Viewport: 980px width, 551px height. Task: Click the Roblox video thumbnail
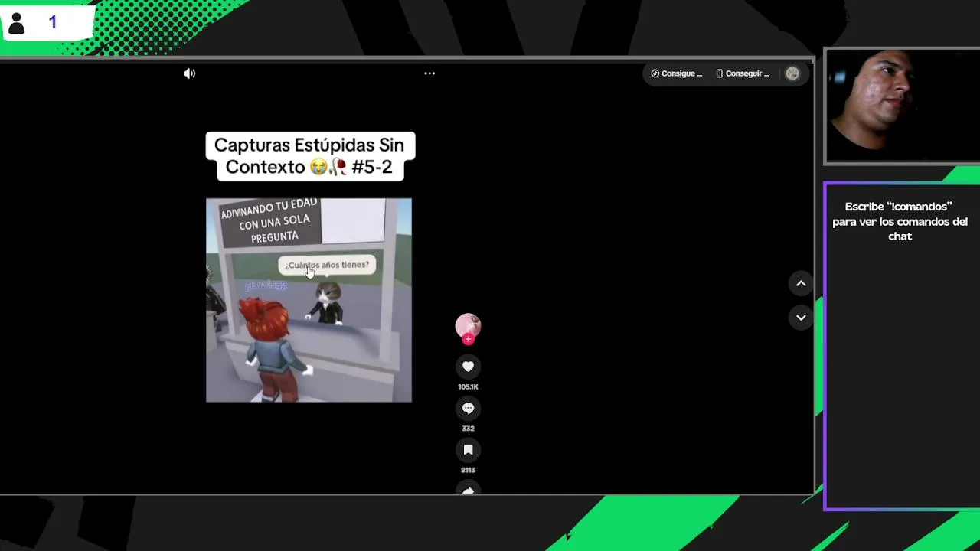309,300
